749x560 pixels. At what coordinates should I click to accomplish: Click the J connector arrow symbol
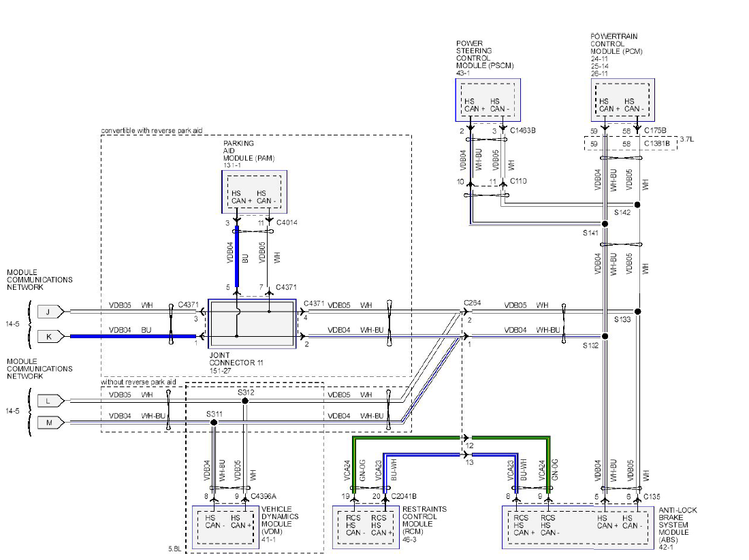tap(50, 312)
